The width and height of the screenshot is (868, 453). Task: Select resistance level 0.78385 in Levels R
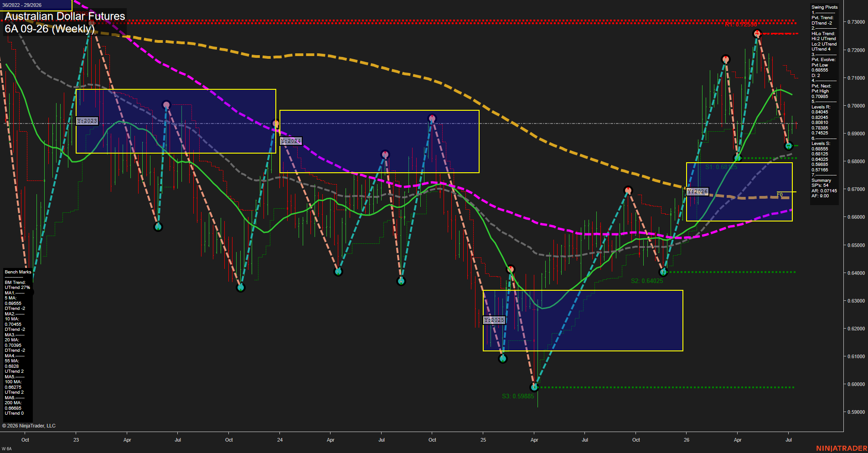[820, 128]
